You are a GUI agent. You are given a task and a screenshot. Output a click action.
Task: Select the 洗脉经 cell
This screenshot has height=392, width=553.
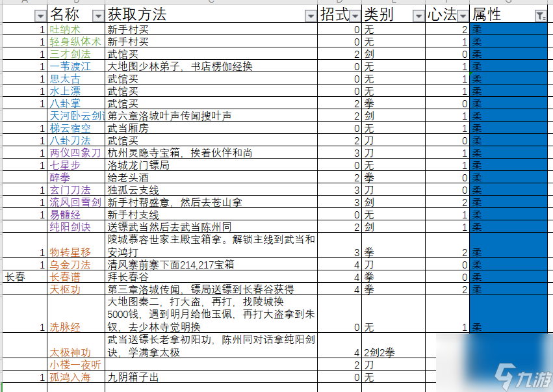coord(76,314)
